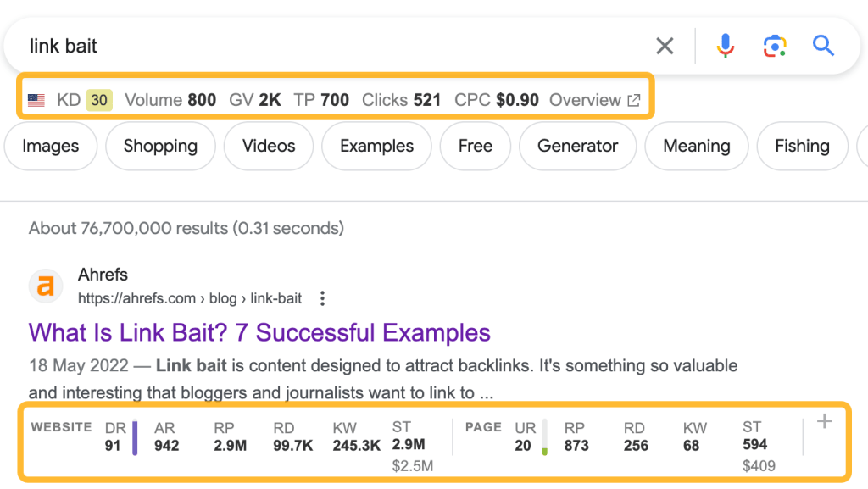Open the external link icon beside Overview

pos(633,99)
